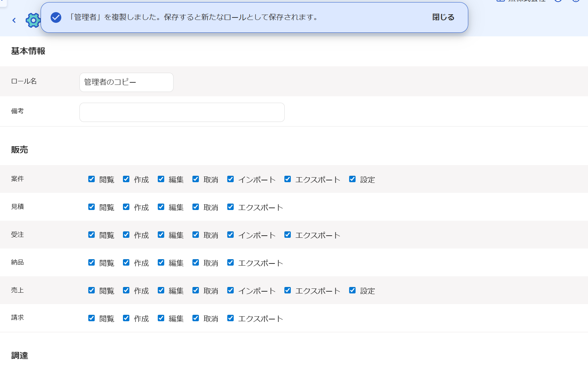
Task: Uncheck 取消 in the 案件 row
Action: point(196,179)
